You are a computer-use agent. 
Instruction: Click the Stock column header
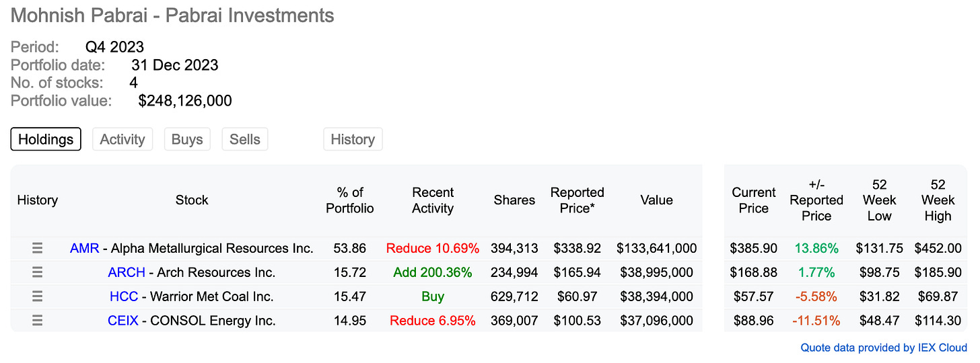tap(192, 200)
